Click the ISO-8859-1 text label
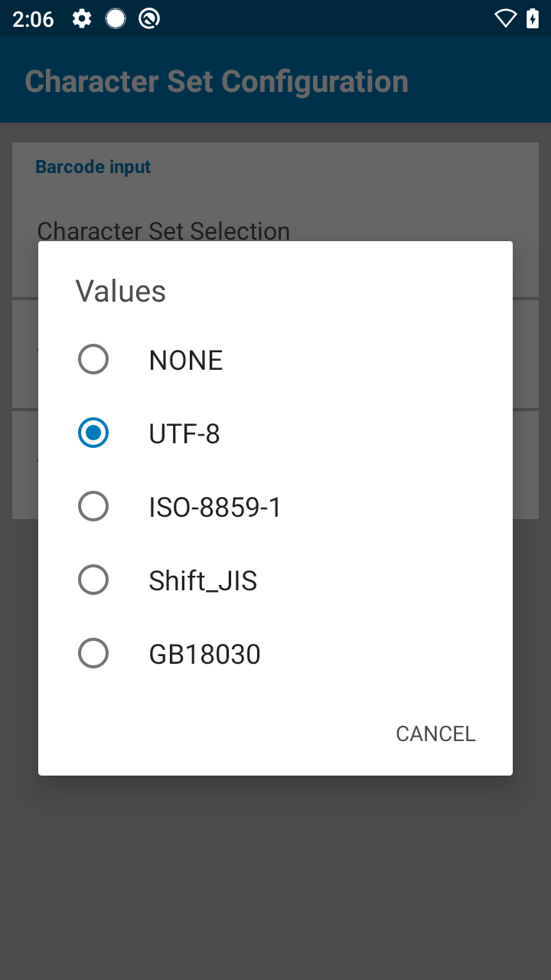The width and height of the screenshot is (551, 980). coord(215,508)
